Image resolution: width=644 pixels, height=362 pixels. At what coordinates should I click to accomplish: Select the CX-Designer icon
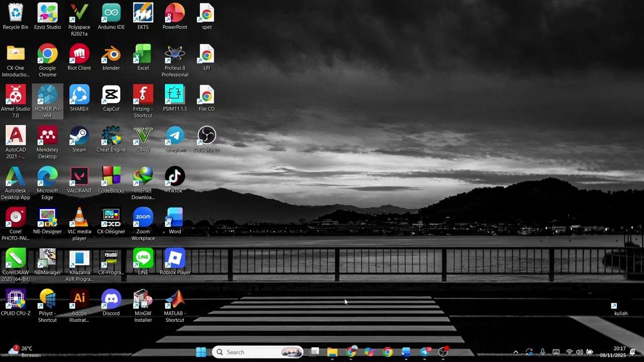click(x=111, y=221)
